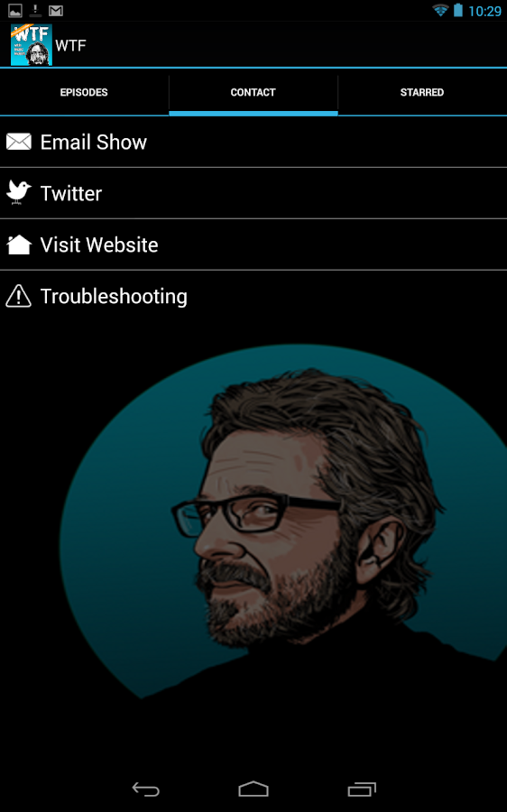Switch to the Episodes tab

point(84,92)
